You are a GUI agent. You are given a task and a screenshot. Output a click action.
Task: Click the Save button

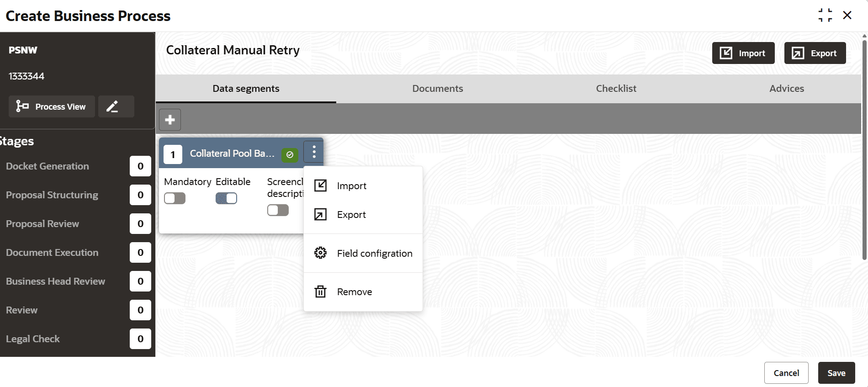pyautogui.click(x=836, y=373)
